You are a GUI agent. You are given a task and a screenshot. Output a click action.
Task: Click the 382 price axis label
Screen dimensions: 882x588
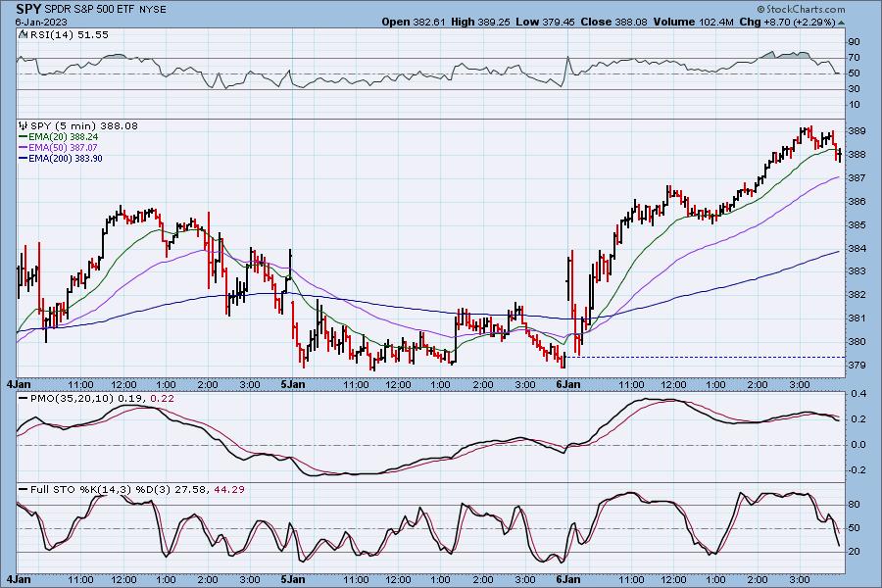[857, 295]
